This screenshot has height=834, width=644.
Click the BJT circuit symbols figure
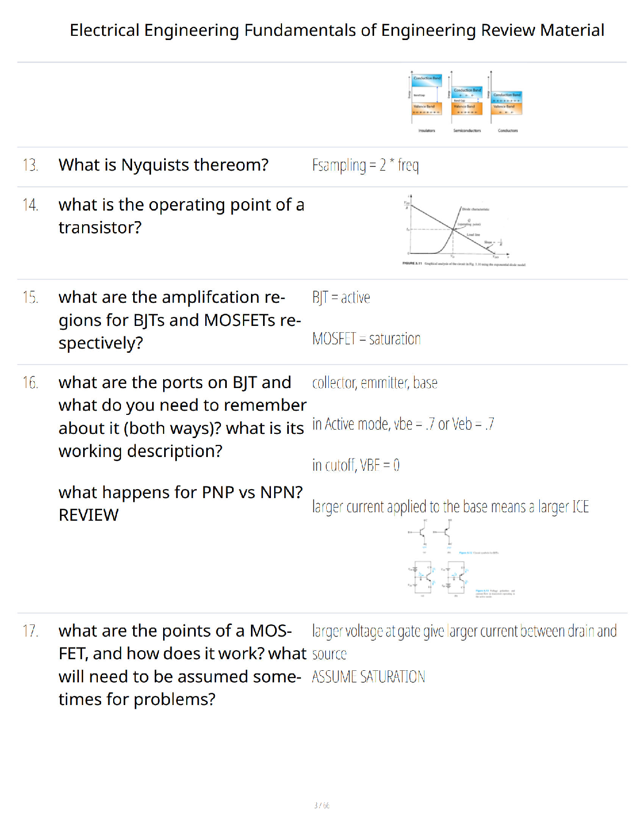point(454,537)
